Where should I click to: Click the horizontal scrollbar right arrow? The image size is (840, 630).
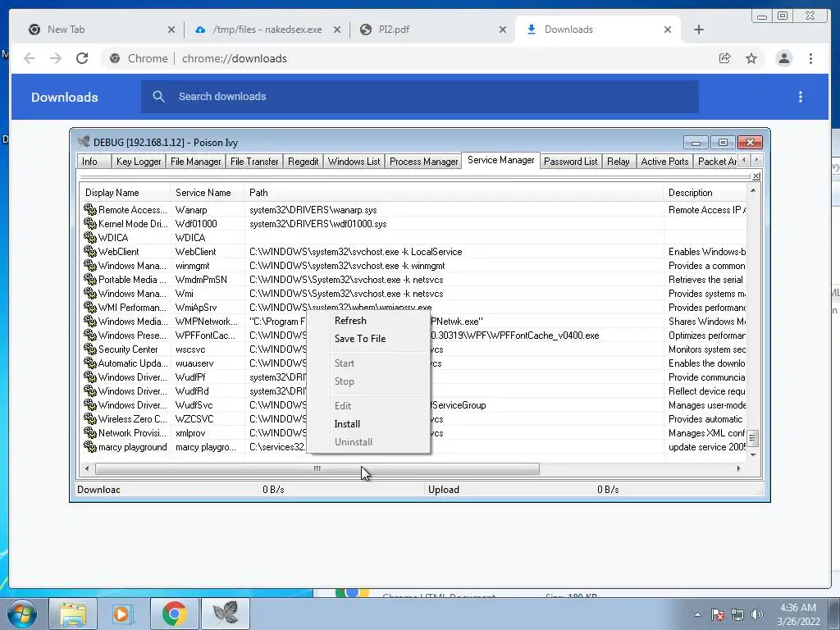(739, 468)
